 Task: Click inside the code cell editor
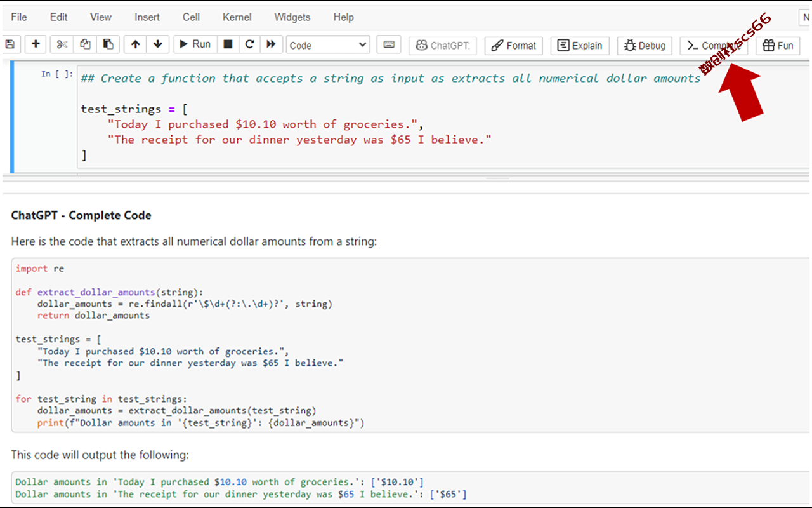[x=443, y=117]
